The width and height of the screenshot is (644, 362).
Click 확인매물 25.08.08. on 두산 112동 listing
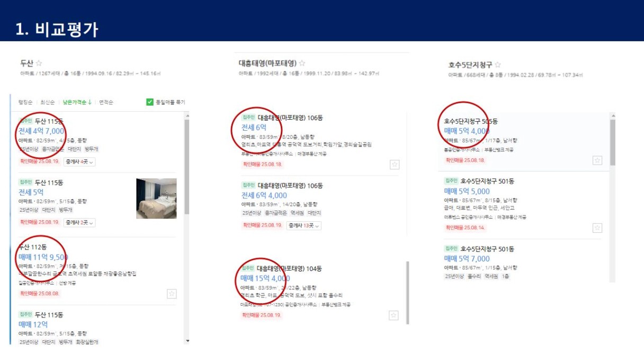tap(40, 293)
